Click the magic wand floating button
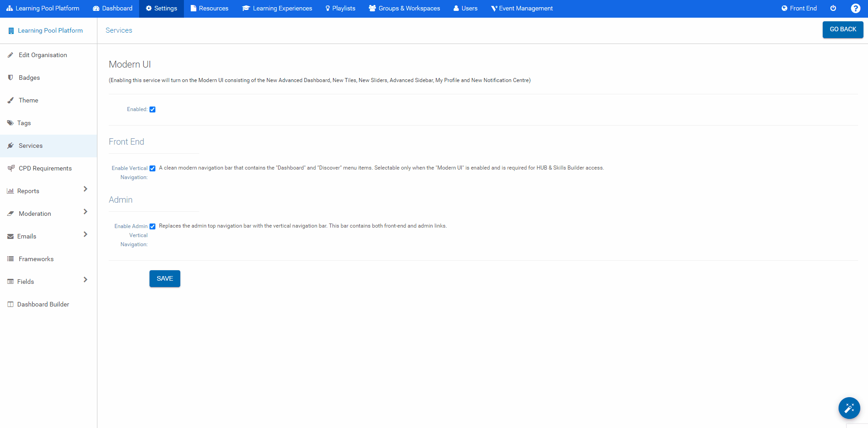 (849, 408)
